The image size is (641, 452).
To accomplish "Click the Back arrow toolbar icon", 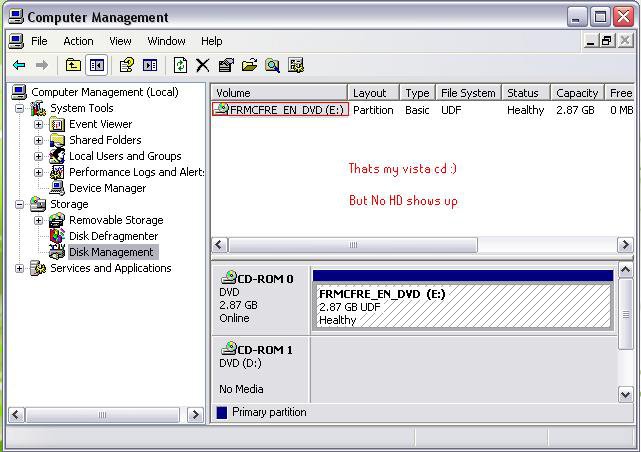I will tap(19, 65).
